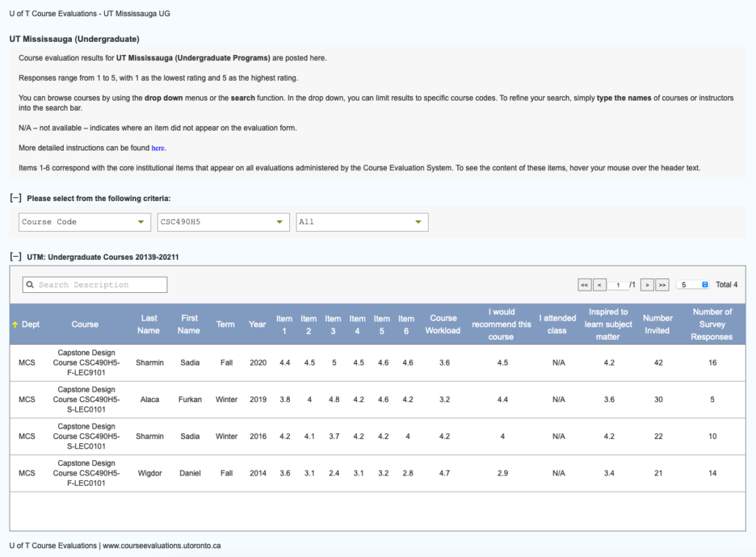
Task: Click the Item 3 column header
Action: 332,325
